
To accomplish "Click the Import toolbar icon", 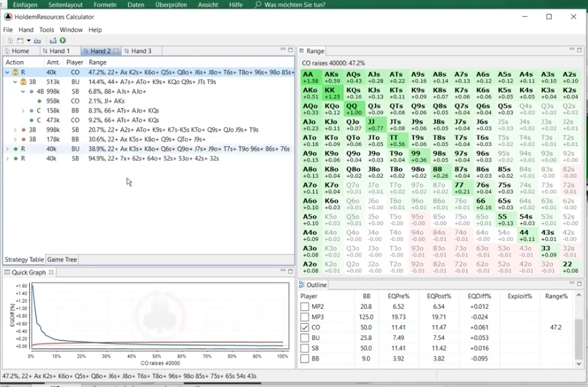I will pos(37,41).
